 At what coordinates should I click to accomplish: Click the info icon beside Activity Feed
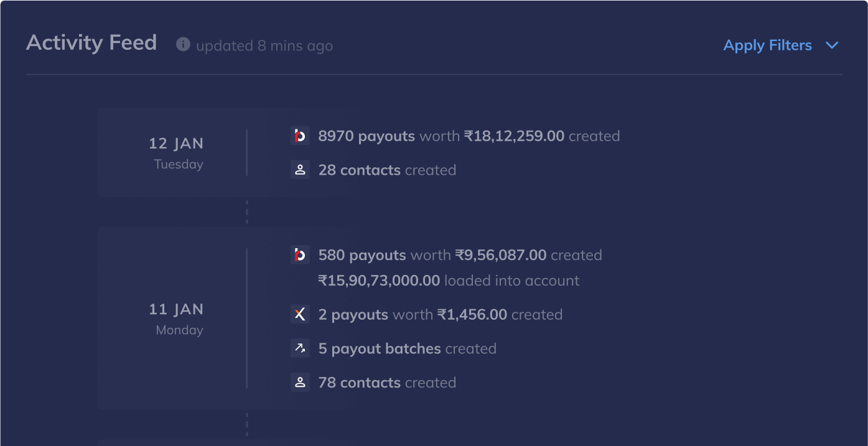[x=183, y=44]
